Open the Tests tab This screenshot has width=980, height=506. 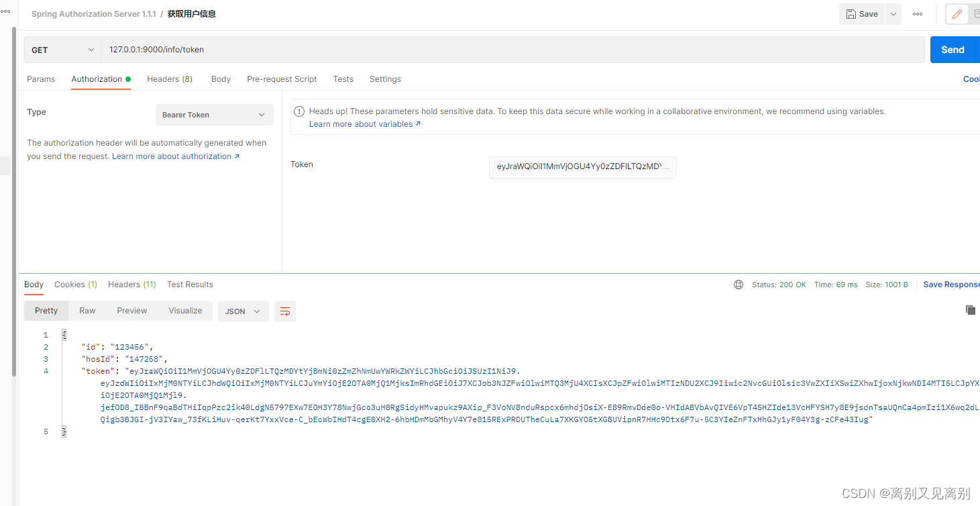[x=343, y=79]
